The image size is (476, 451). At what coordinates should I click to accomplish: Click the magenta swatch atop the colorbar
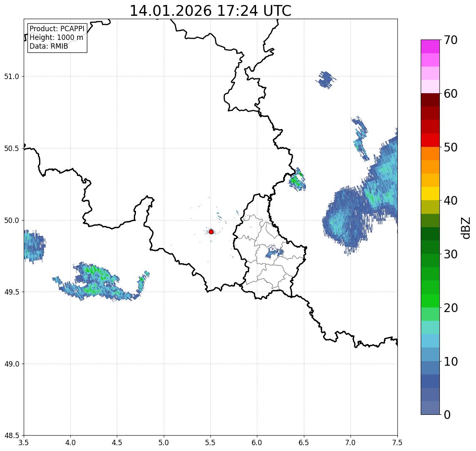click(430, 47)
